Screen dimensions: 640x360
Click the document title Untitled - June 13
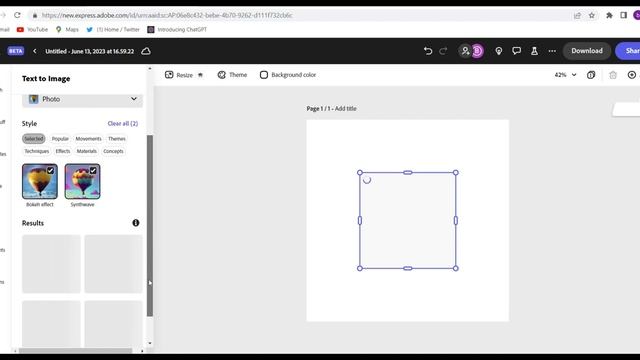[89, 51]
